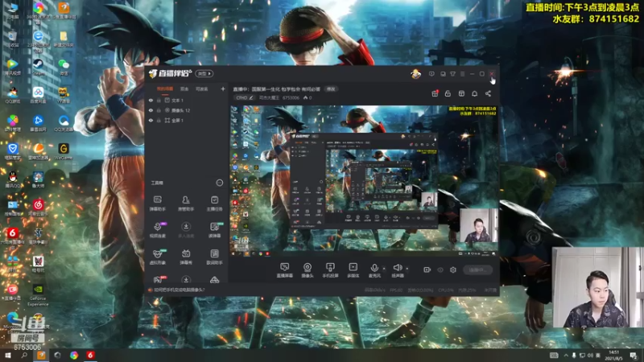Open the CFHD quality selector with the pencil
This screenshot has width=644, height=362.
click(245, 97)
